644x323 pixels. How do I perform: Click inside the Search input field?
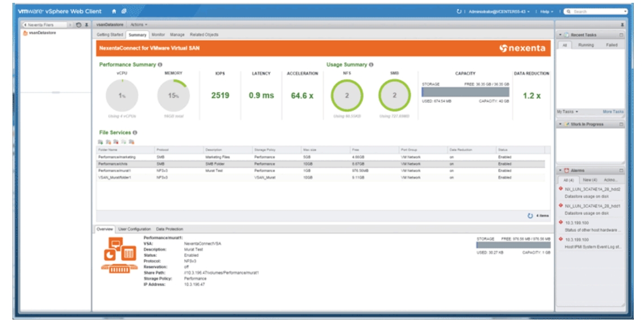[x=598, y=11]
